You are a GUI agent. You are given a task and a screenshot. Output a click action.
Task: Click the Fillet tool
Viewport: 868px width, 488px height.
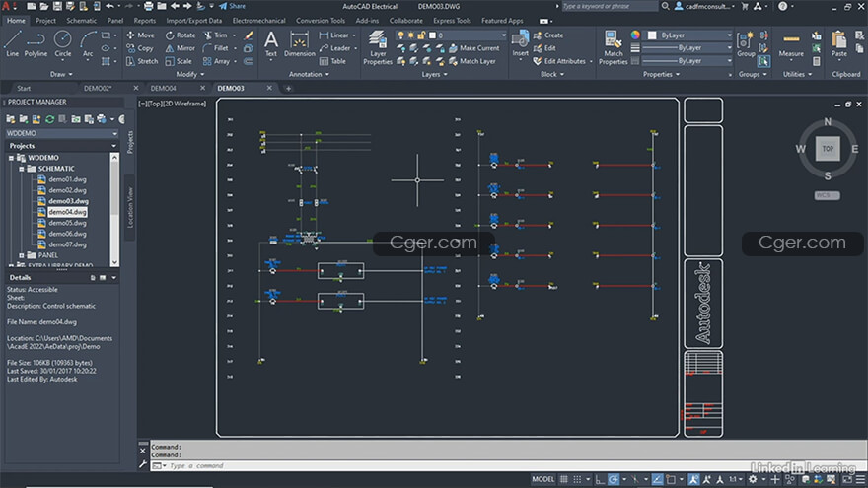point(216,48)
